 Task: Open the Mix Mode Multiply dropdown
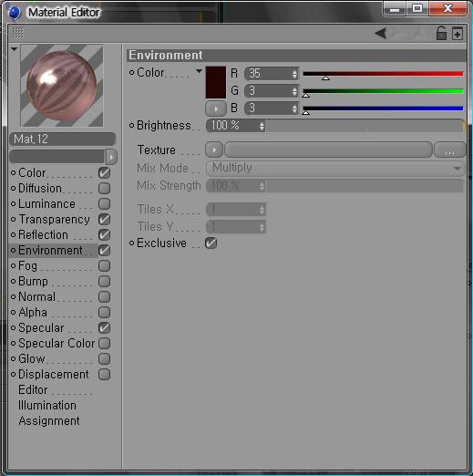pos(335,168)
